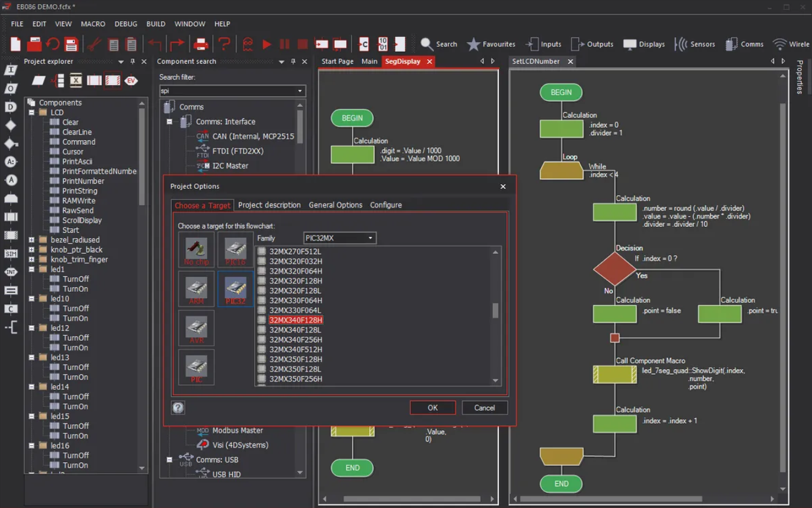Collapse the Comms: USB tree node

click(170, 459)
